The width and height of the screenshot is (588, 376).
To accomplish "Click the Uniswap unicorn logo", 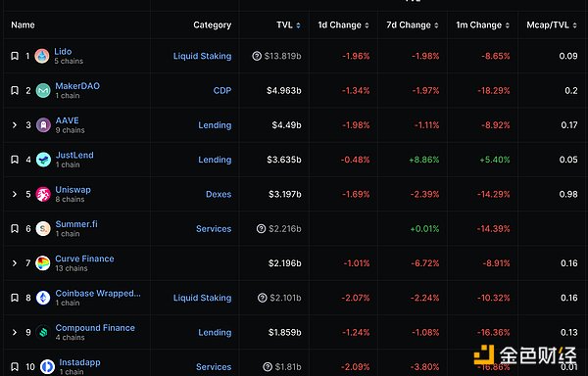I will point(43,194).
